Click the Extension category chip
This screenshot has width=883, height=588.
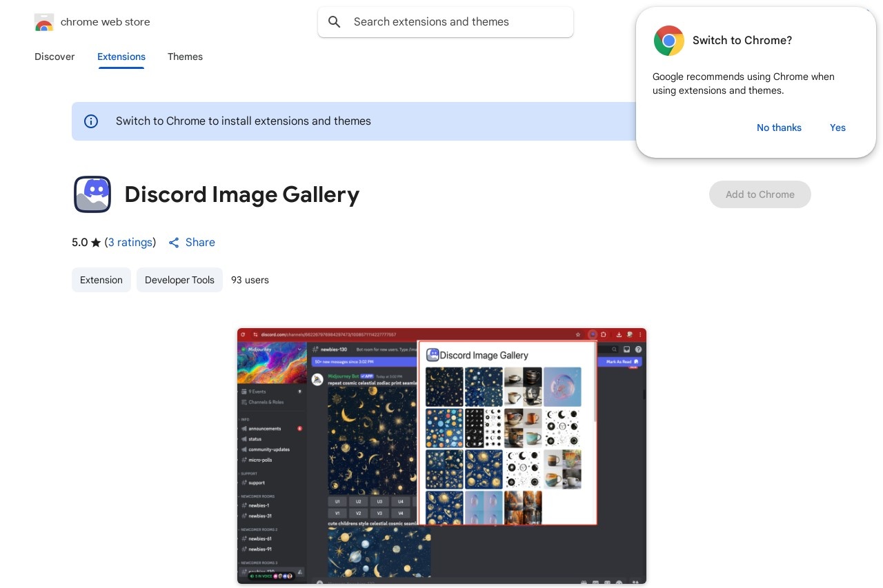(x=101, y=280)
